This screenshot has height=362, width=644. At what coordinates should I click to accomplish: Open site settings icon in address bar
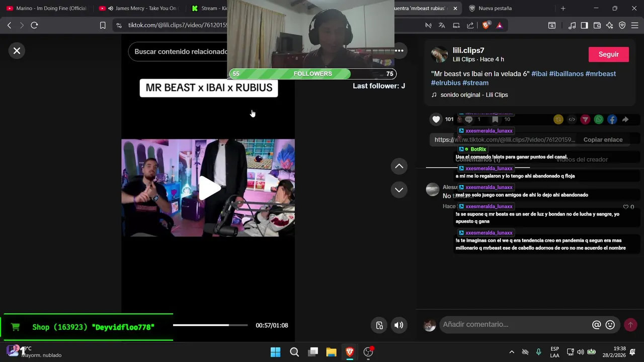(x=119, y=25)
